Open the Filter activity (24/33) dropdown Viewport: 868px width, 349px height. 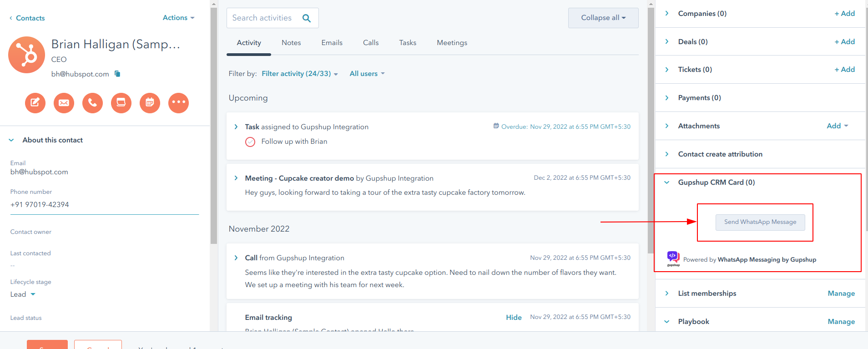point(299,74)
